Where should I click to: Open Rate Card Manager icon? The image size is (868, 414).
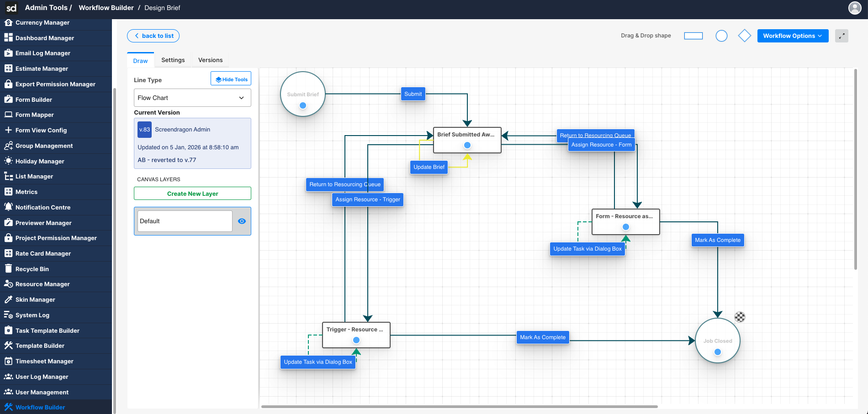tap(8, 253)
